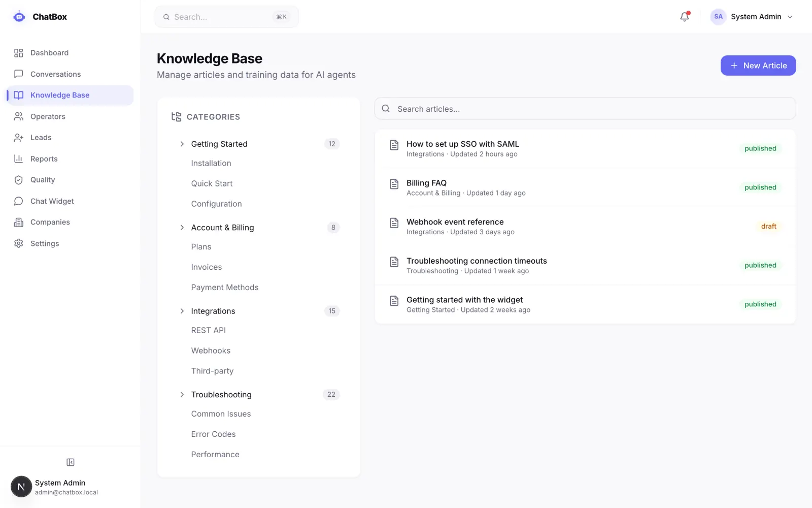Viewport: 812px width, 508px height.
Task: Open notifications bell icon
Action: pyautogui.click(x=685, y=17)
